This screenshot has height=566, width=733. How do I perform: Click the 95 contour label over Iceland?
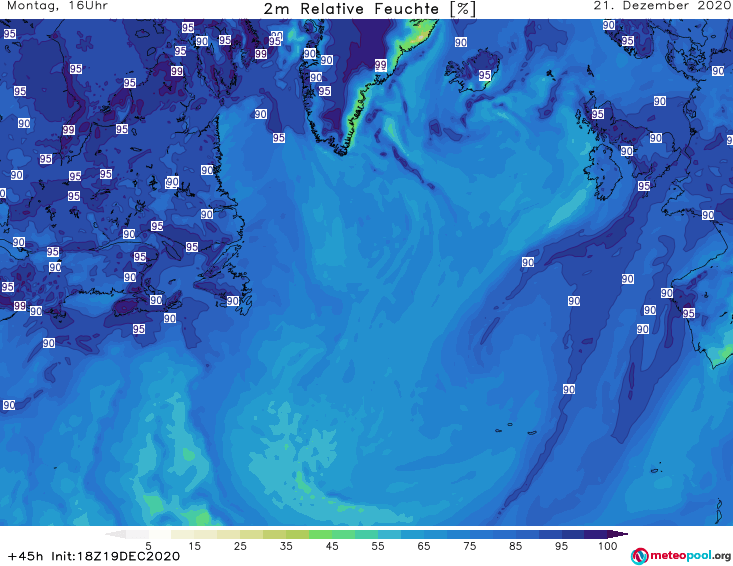(485, 75)
